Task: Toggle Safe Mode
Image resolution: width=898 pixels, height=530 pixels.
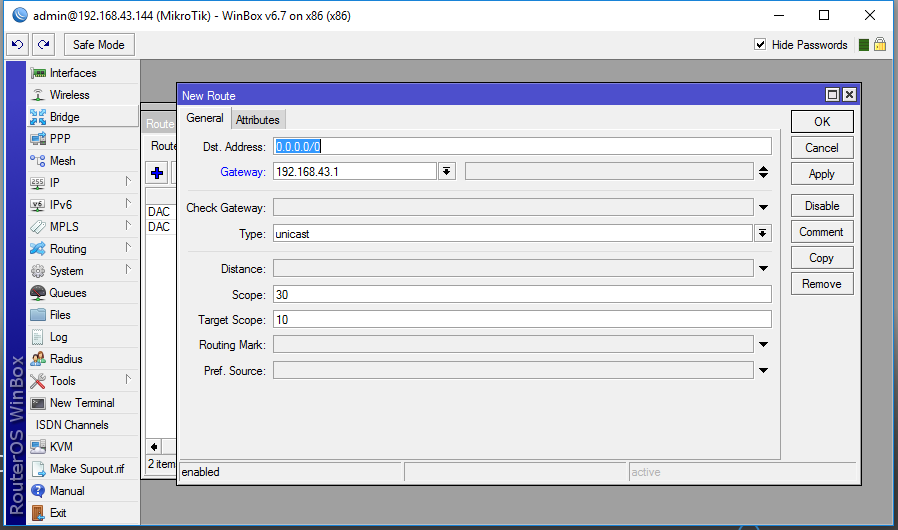Action: (x=99, y=45)
